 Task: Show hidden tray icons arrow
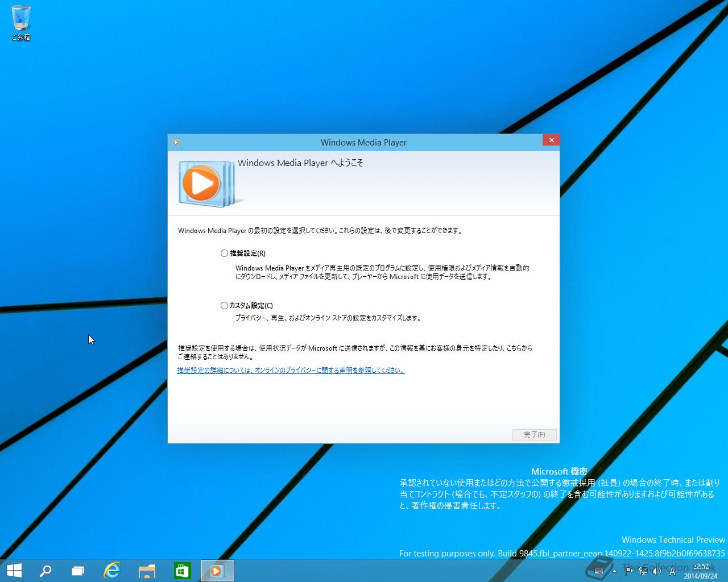coord(614,571)
